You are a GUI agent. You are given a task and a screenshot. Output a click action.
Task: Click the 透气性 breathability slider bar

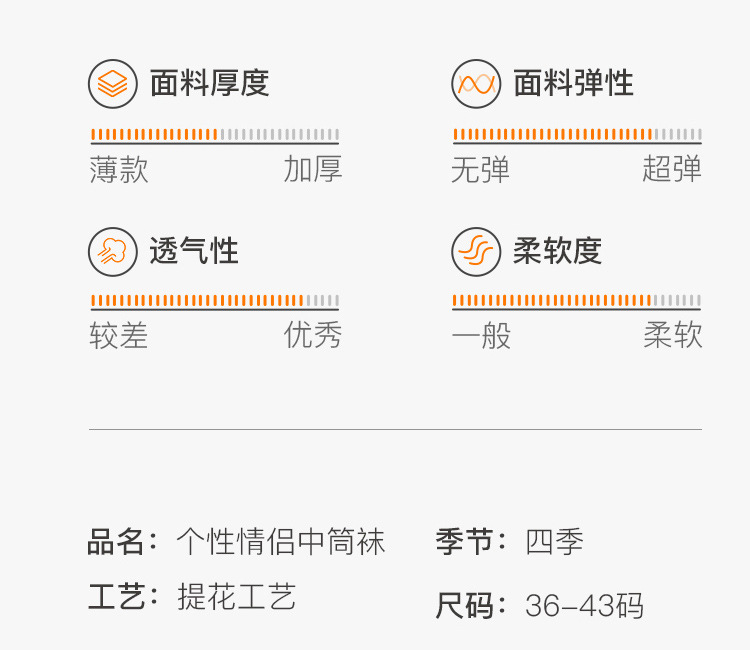point(215,301)
